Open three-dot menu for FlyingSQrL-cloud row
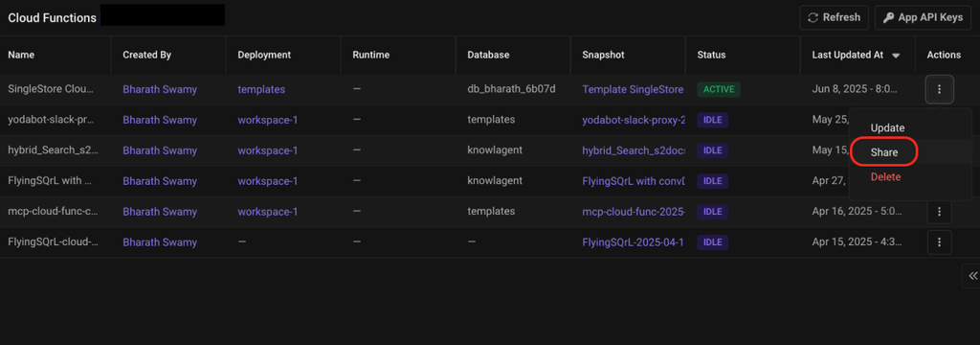The height and width of the screenshot is (345, 980). (x=939, y=242)
